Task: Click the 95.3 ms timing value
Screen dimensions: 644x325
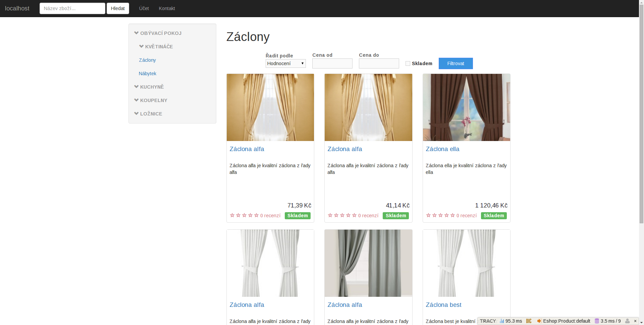Action: coord(514,321)
